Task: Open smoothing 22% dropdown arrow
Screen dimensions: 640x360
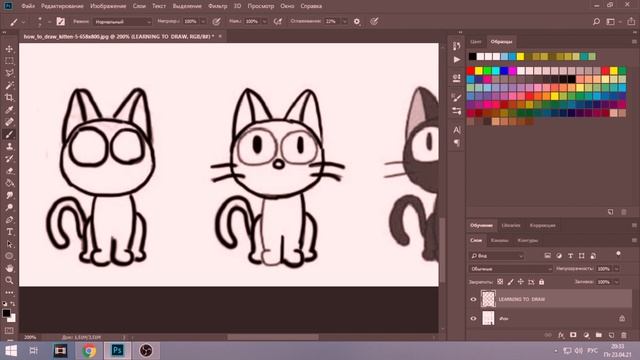Action: pyautogui.click(x=344, y=22)
